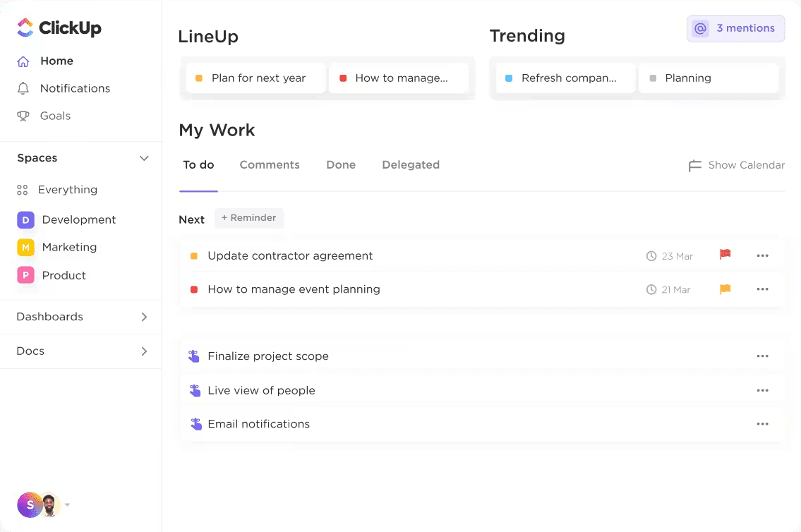This screenshot has height=532, width=801.
Task: Open options menu for Finalize project scope
Action: [x=762, y=356]
